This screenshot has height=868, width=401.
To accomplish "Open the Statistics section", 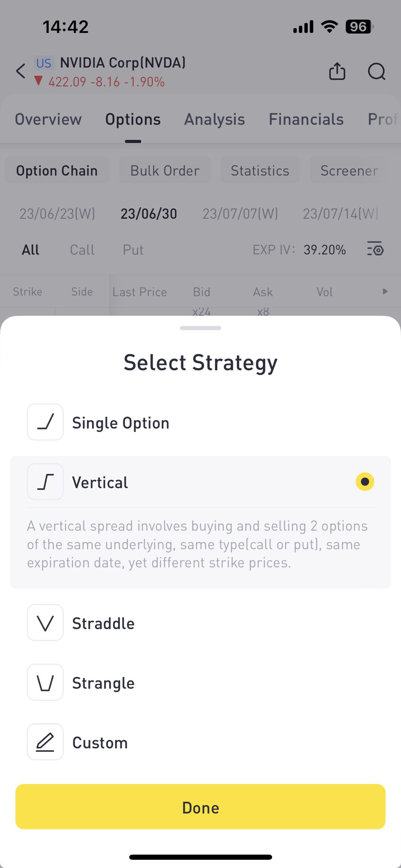I will tap(260, 170).
